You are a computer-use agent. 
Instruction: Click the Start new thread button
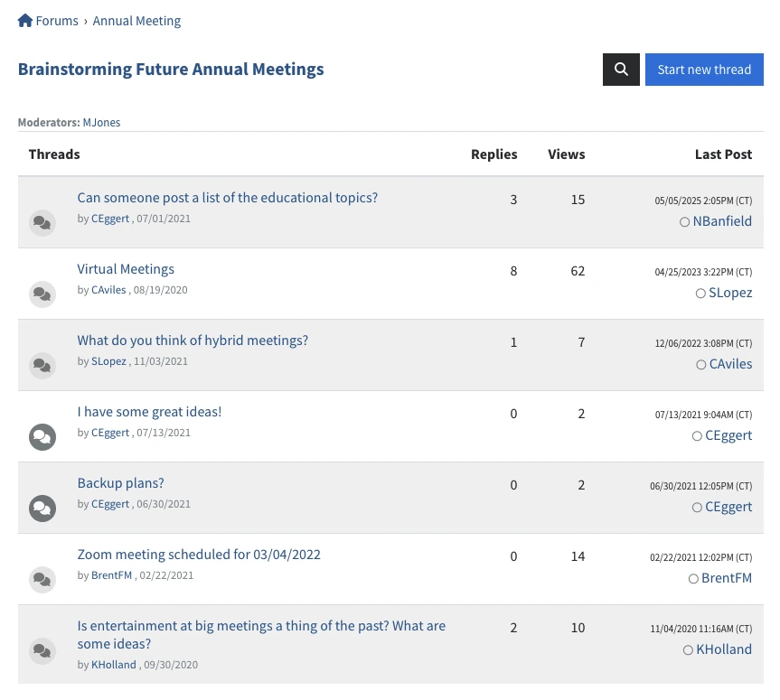click(704, 69)
